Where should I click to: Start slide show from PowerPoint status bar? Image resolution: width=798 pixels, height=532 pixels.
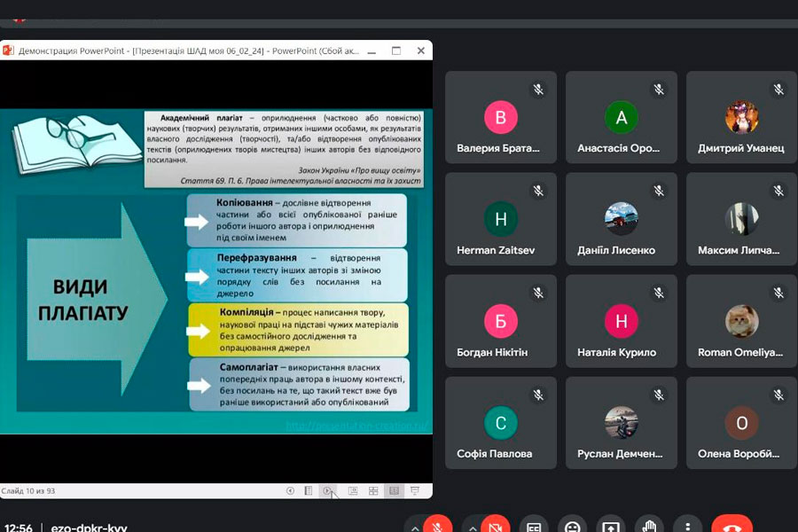415,490
